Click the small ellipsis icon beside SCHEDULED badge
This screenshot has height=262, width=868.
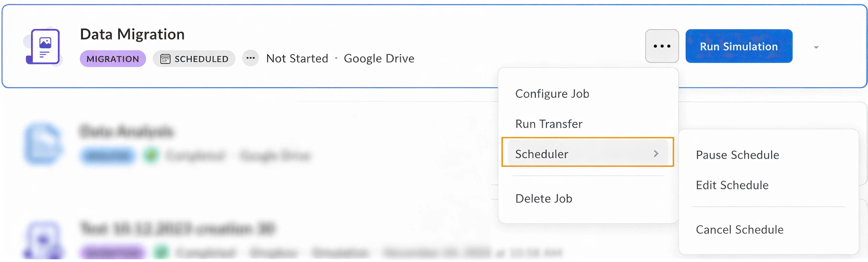tap(250, 58)
